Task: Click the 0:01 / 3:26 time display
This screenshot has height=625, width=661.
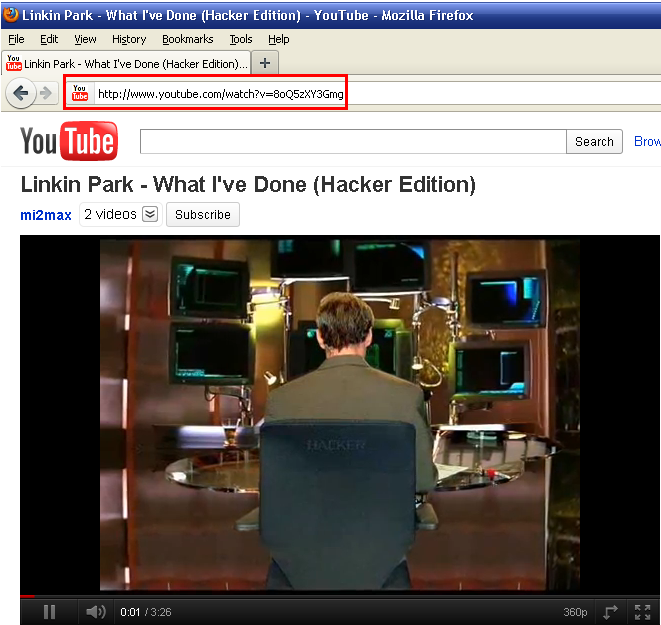Action: coord(146,612)
